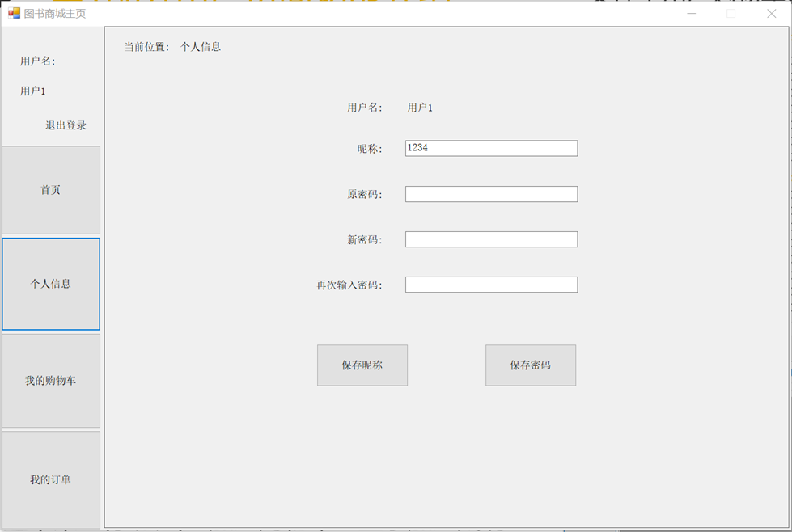Viewport: 792px width, 532px height.
Task: Open 我的购物车 shopping cart
Action: pyautogui.click(x=51, y=381)
